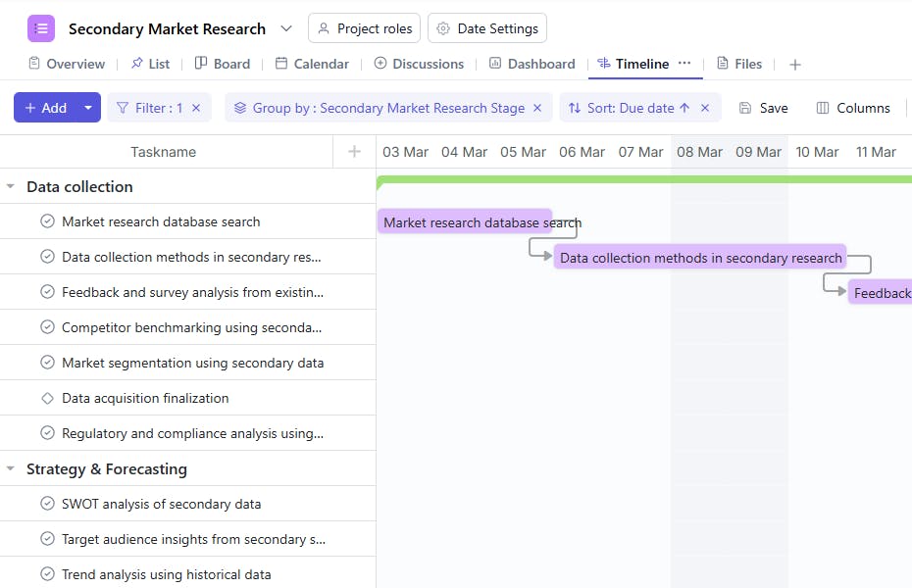Open the Add button dropdown arrow
Viewport: 912px width, 588px height.
pos(88,108)
